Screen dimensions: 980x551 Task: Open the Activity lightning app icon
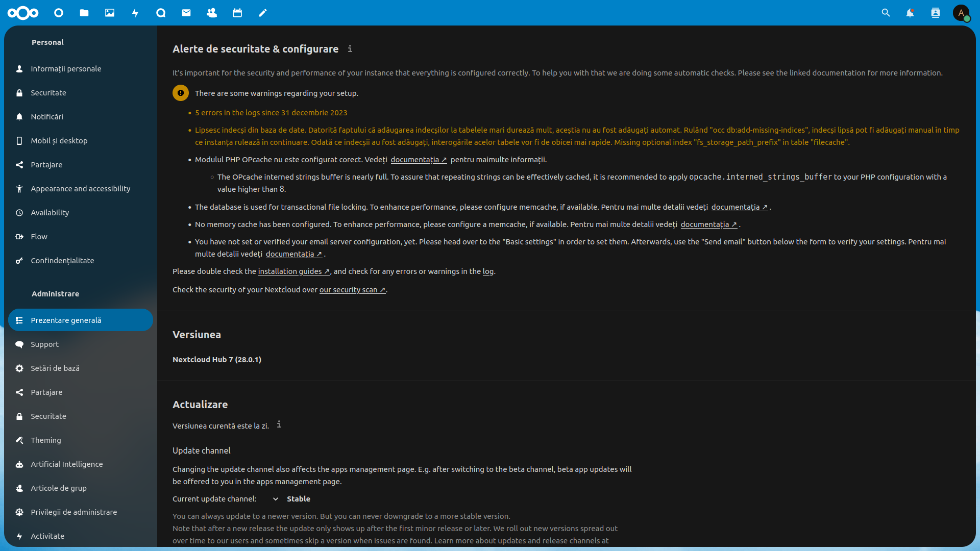(x=135, y=13)
